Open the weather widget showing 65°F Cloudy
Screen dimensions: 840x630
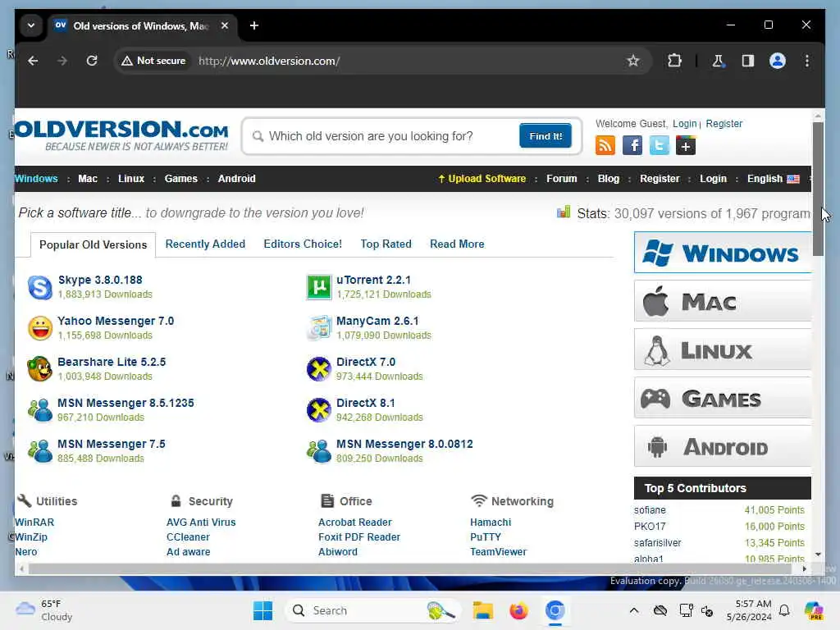44,610
